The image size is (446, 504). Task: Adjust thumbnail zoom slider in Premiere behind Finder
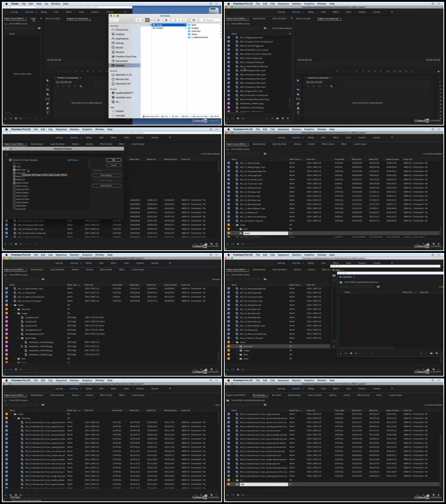point(26,118)
